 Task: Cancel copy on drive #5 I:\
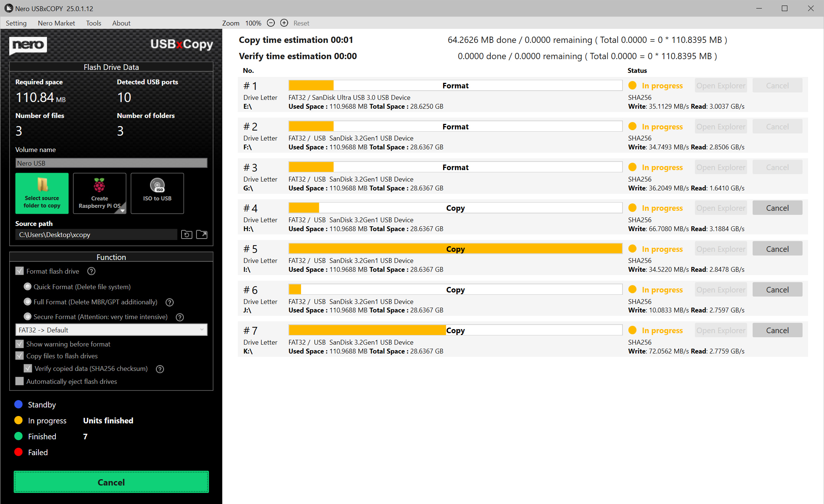point(777,249)
